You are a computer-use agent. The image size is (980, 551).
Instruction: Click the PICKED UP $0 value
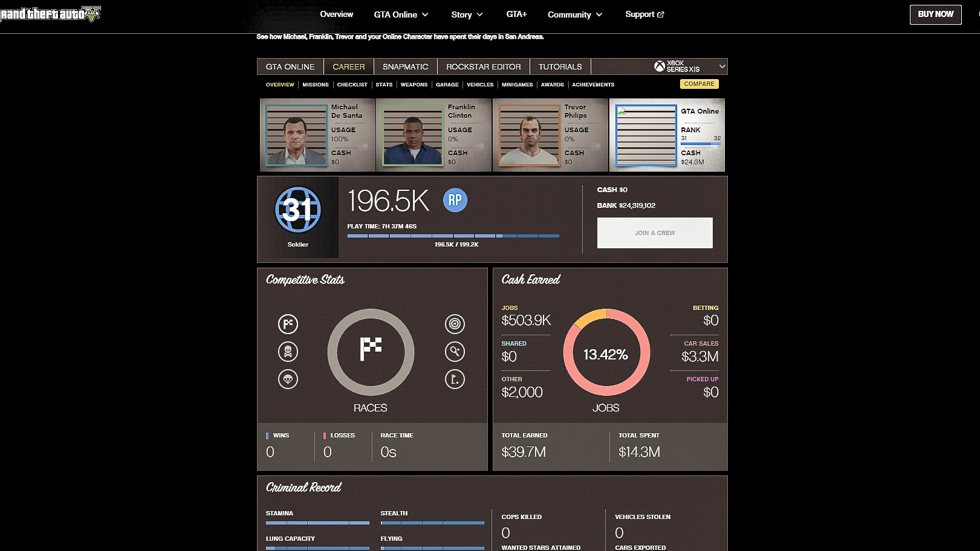[x=711, y=392]
